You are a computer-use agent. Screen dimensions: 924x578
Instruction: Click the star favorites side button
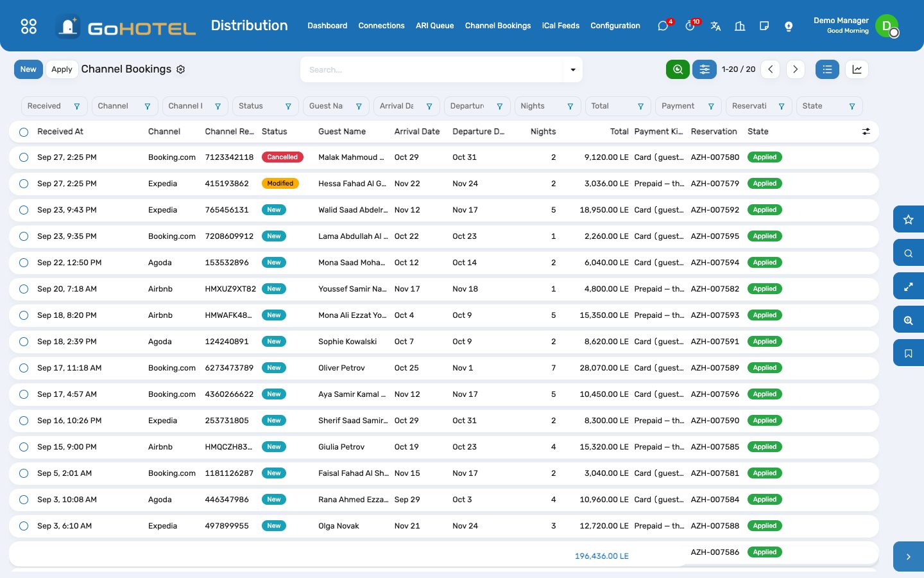point(909,220)
